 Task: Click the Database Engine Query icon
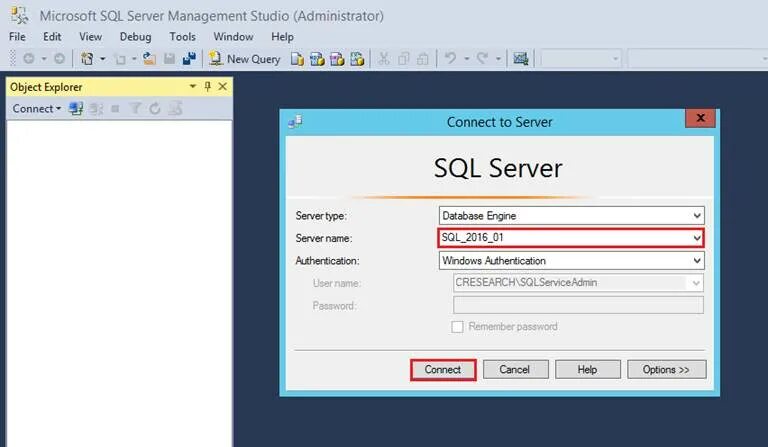[297, 59]
